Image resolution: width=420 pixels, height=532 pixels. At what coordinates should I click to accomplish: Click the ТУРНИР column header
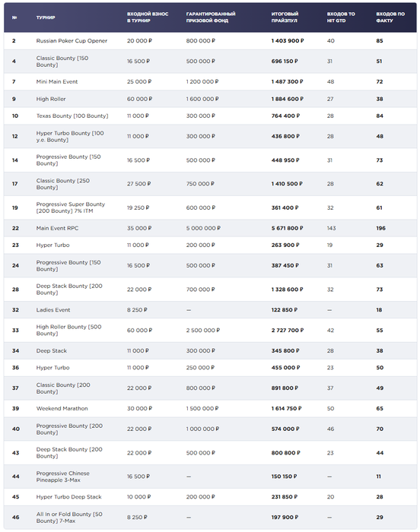[46, 17]
